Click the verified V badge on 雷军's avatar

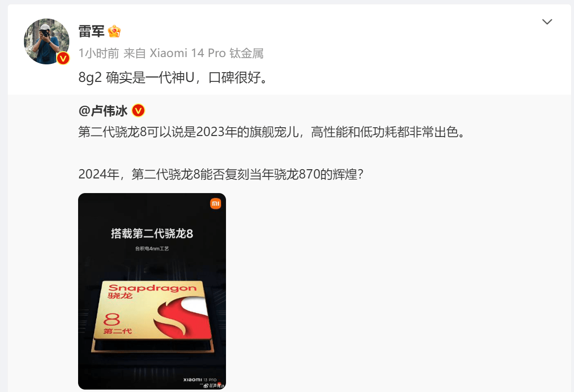pos(63,58)
